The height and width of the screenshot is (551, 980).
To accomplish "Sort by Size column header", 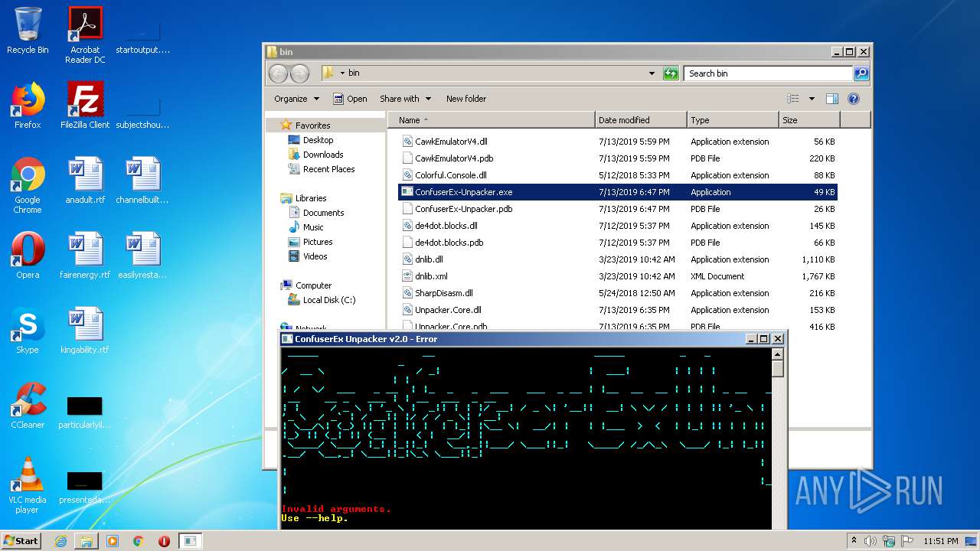I will coord(809,120).
